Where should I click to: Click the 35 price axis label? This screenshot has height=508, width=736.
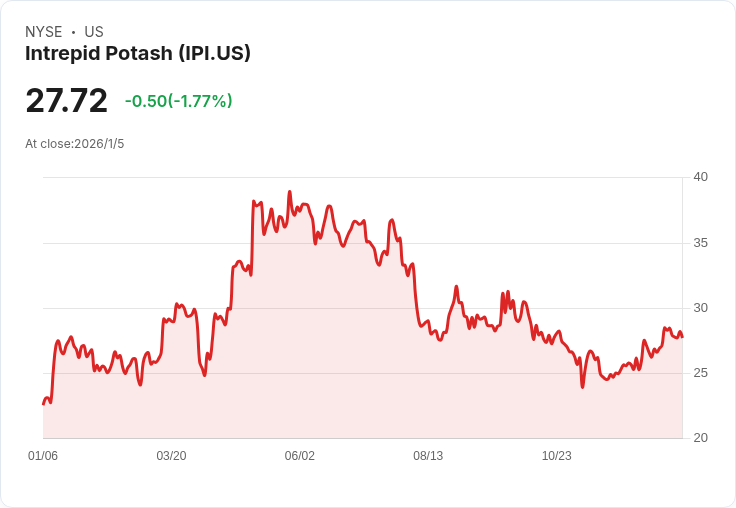700,243
